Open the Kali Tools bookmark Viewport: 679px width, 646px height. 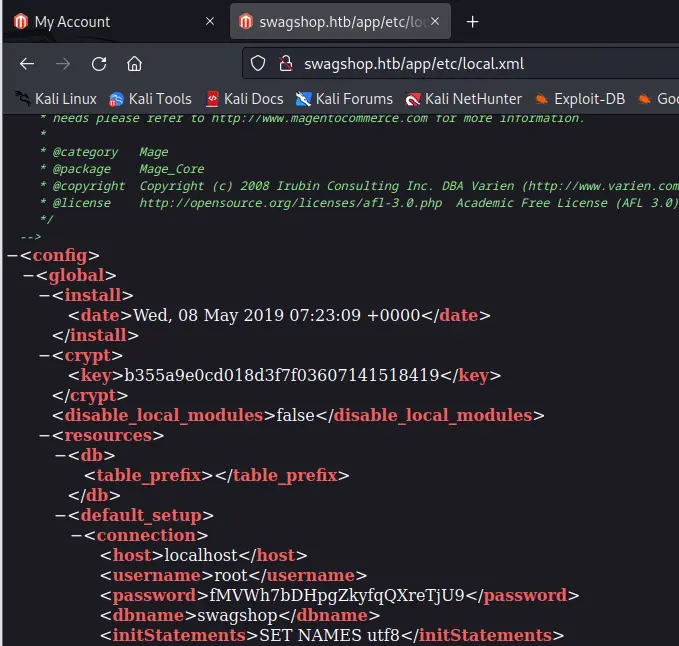coord(150,99)
